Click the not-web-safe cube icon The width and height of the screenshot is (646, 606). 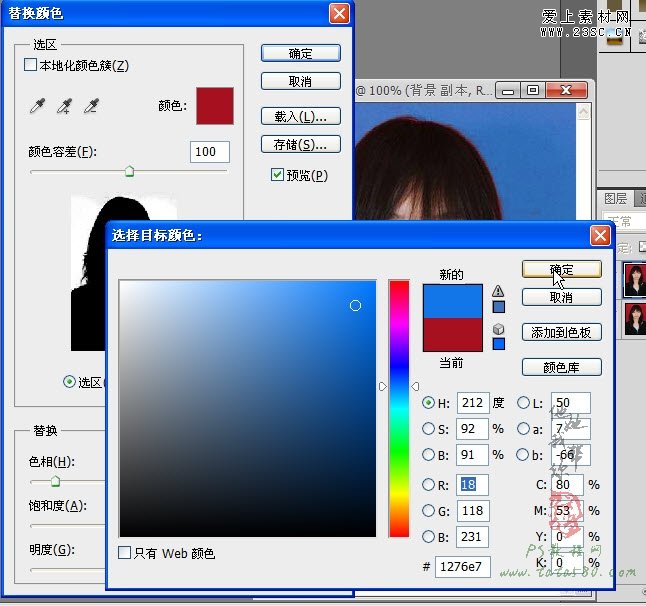coord(498,329)
